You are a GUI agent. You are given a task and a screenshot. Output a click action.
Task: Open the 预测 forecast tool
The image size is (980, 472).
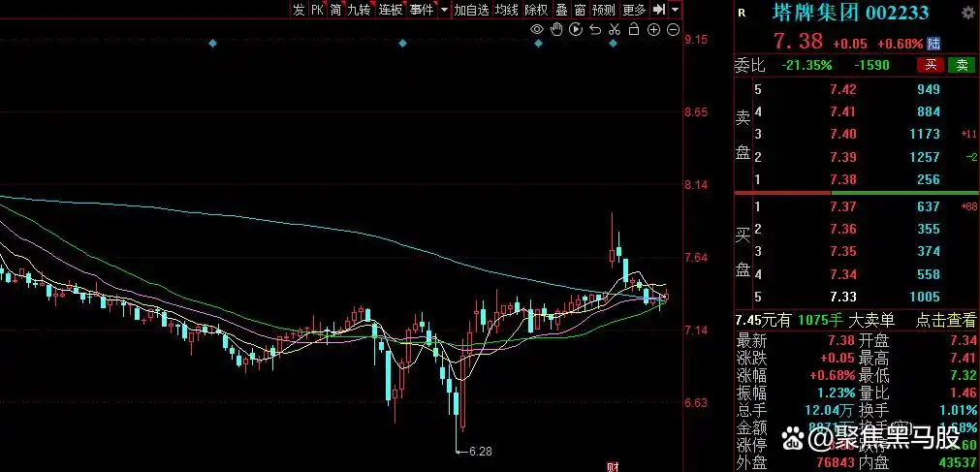tap(604, 10)
